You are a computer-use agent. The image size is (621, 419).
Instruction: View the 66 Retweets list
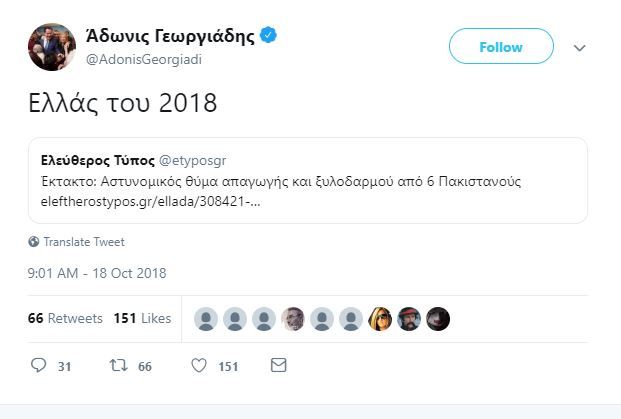point(65,318)
